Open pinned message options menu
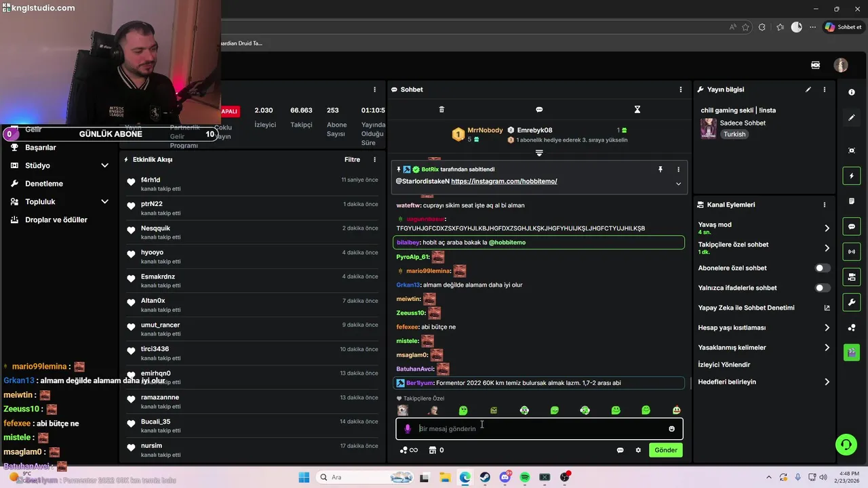This screenshot has height=488, width=868. [x=678, y=169]
